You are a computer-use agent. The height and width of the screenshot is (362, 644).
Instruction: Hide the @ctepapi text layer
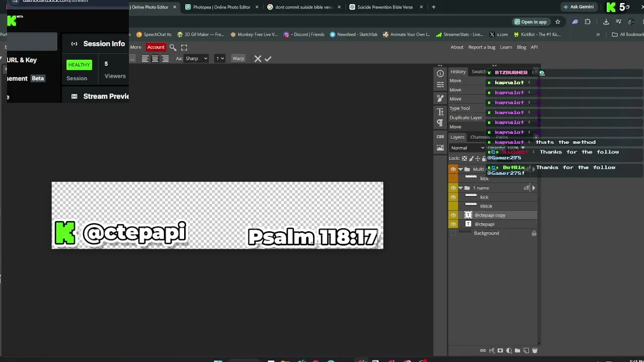coord(453,224)
